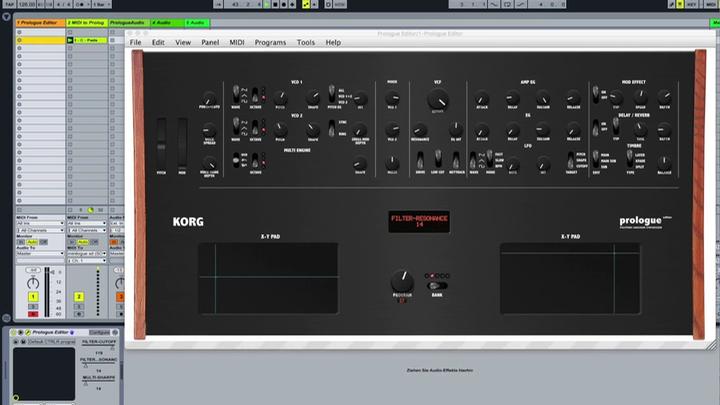Open the File menu in Prologue Editor
The image size is (720, 405).
pos(135,42)
